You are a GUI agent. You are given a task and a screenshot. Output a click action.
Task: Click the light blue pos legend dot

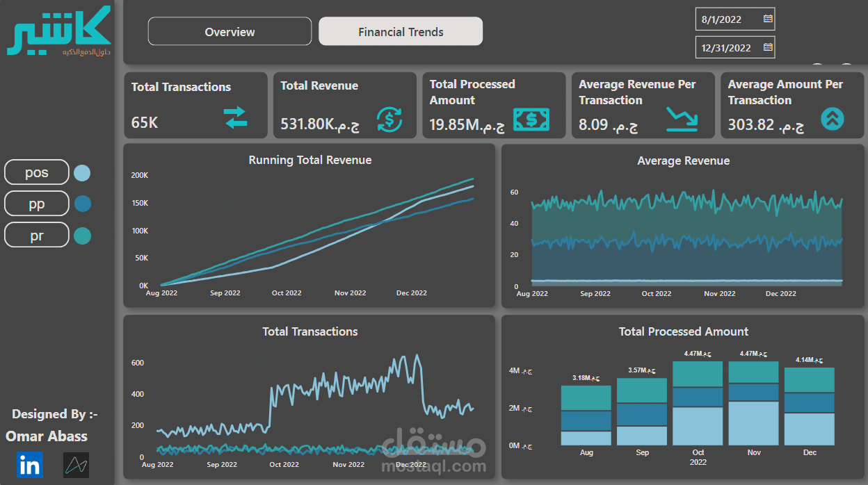pyautogui.click(x=82, y=173)
